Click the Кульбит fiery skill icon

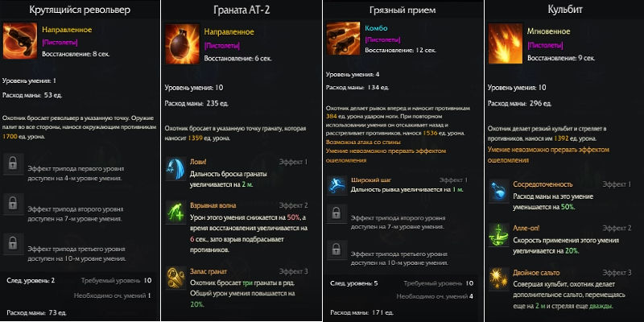point(506,43)
